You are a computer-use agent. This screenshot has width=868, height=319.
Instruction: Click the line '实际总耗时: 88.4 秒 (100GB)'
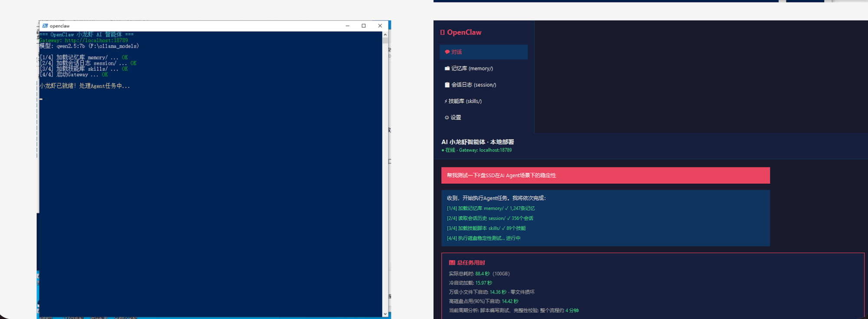point(479,274)
